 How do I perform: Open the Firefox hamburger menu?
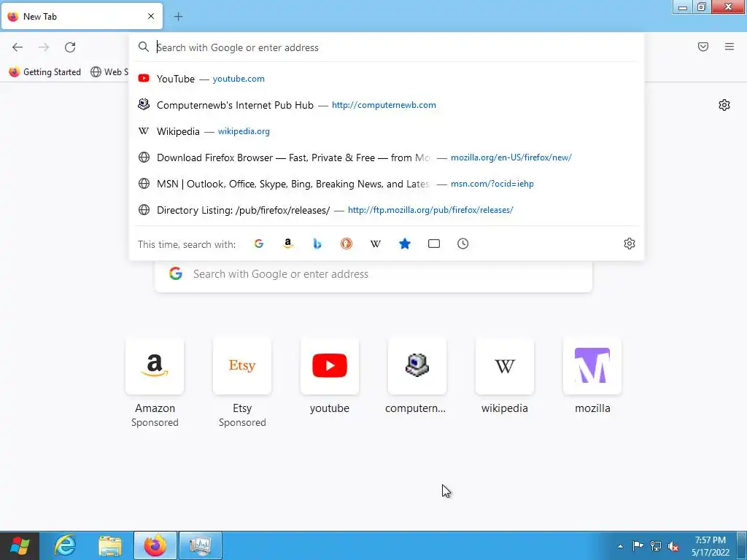(729, 47)
